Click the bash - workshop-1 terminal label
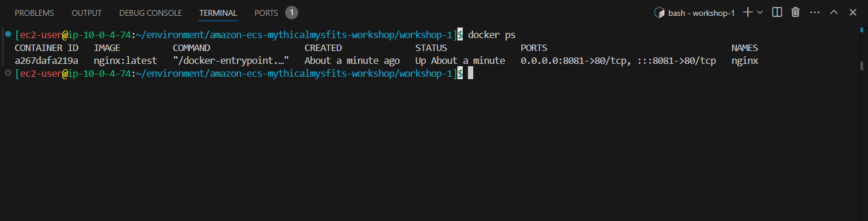The image size is (868, 221). click(701, 13)
